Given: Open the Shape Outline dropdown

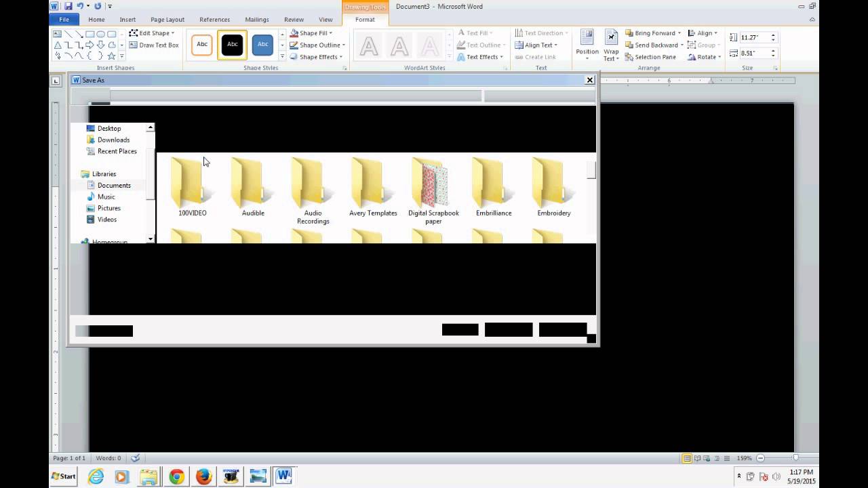Looking at the screenshot, I should (x=317, y=45).
